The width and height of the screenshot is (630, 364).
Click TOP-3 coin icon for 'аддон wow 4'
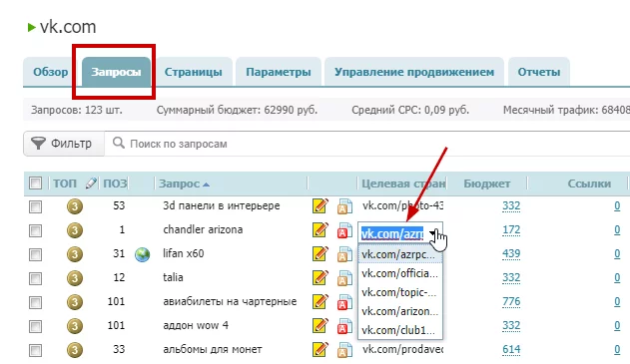(75, 326)
